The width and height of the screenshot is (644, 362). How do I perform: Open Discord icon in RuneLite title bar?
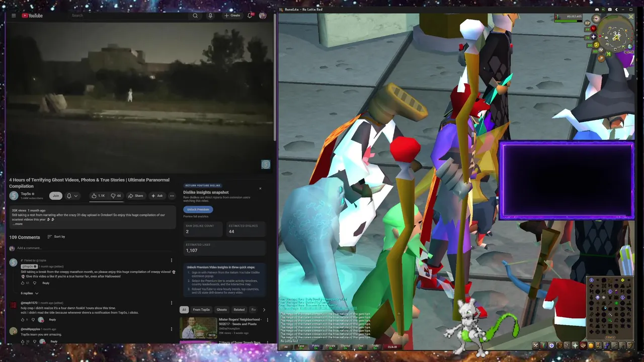click(597, 10)
